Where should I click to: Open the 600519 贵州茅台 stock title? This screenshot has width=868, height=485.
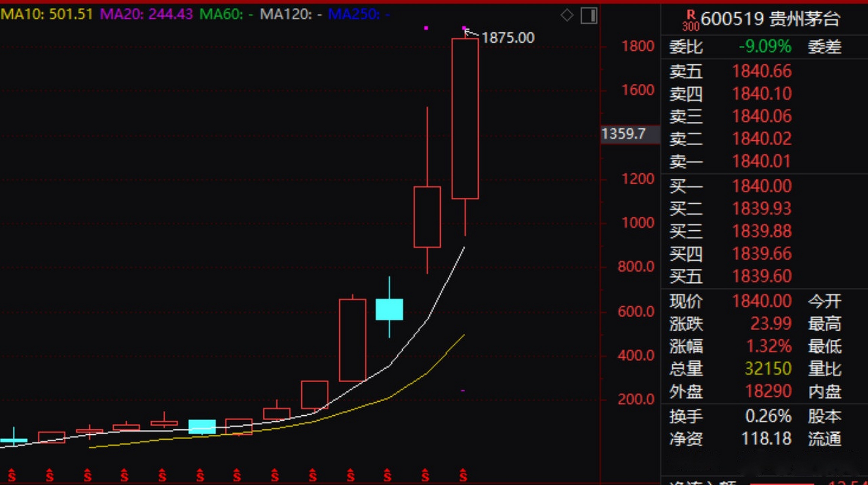(x=770, y=19)
